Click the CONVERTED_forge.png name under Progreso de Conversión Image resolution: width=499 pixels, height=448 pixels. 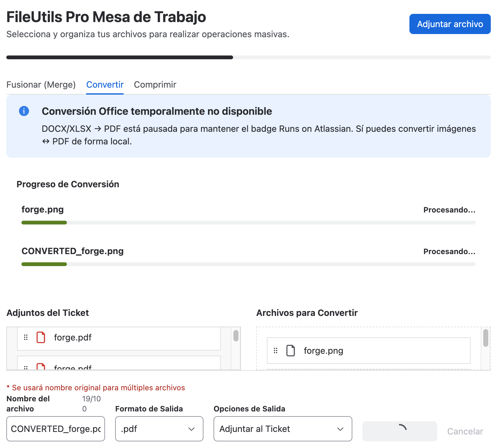(73, 251)
